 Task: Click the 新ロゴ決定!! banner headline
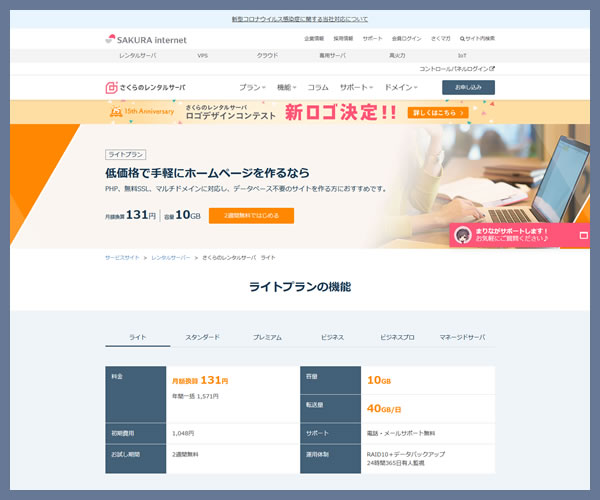341,112
